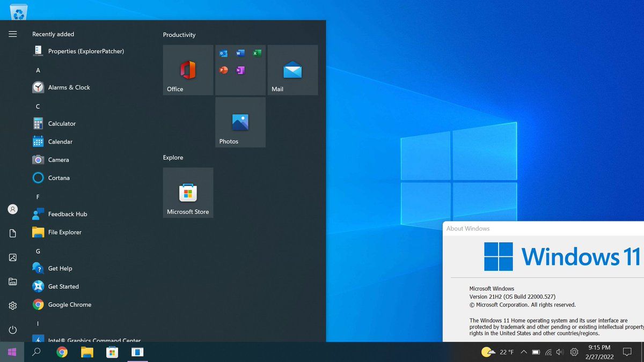Open the Photos tile
This screenshot has width=644, height=362.
point(240,122)
